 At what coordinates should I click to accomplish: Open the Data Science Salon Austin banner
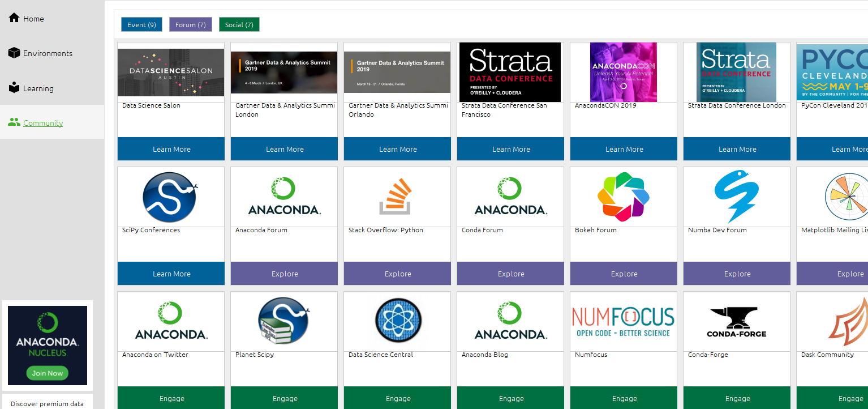[x=171, y=73]
